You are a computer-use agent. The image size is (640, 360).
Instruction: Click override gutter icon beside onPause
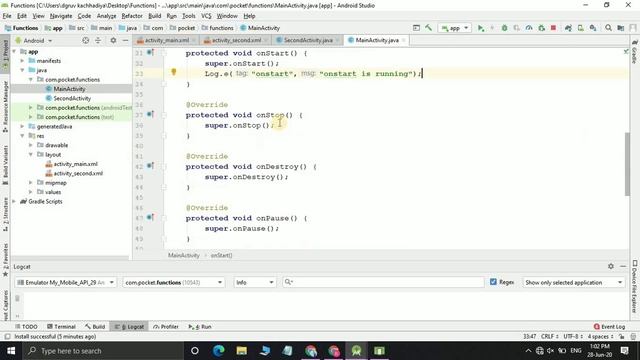[x=150, y=218]
